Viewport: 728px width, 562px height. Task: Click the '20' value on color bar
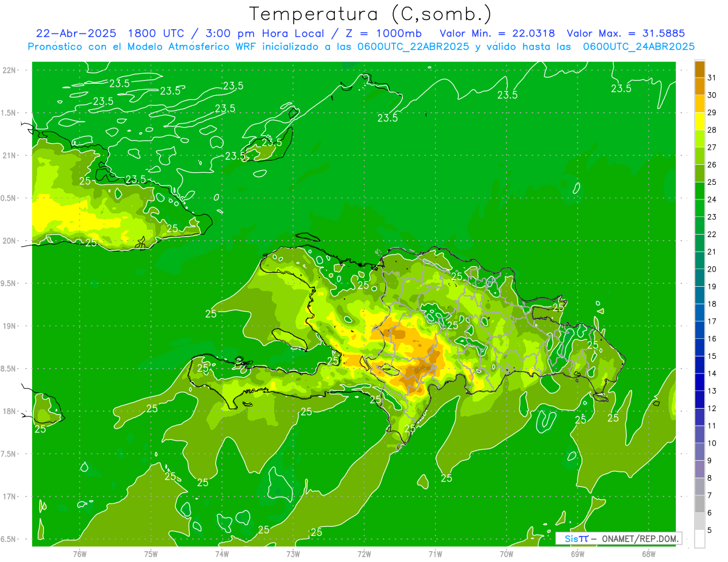(712, 269)
